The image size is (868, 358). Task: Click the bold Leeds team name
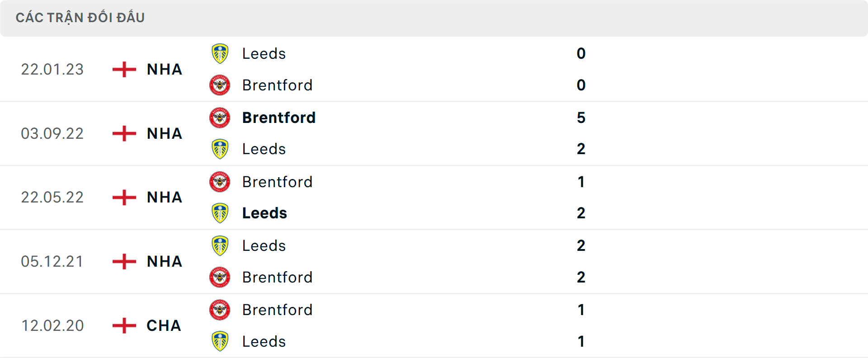tap(264, 213)
